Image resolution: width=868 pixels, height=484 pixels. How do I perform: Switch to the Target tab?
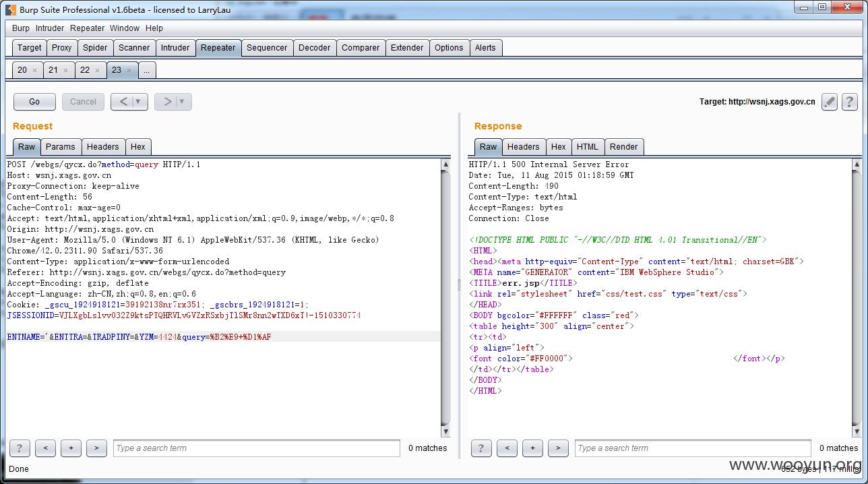30,48
